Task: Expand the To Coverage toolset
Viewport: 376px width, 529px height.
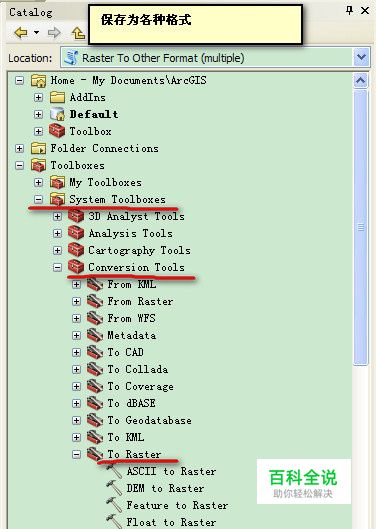Action: tap(77, 386)
